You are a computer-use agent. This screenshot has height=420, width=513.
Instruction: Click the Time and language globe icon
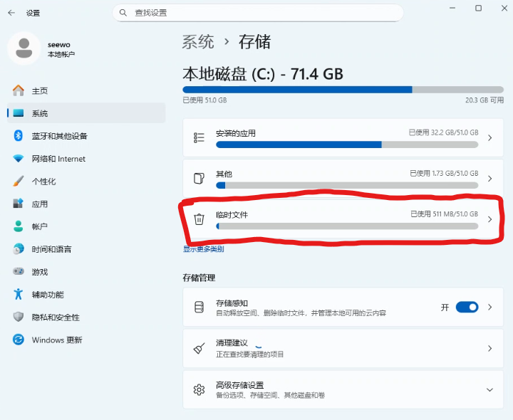tap(19, 249)
